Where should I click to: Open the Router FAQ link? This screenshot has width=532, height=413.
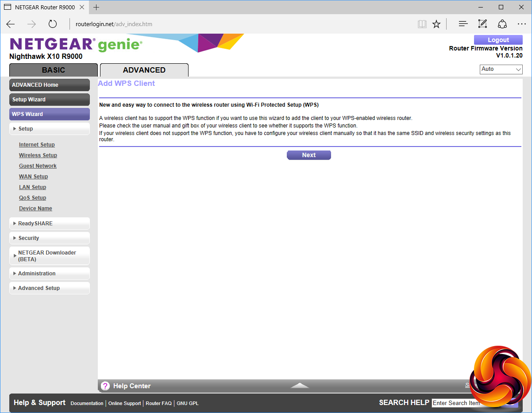coord(158,403)
